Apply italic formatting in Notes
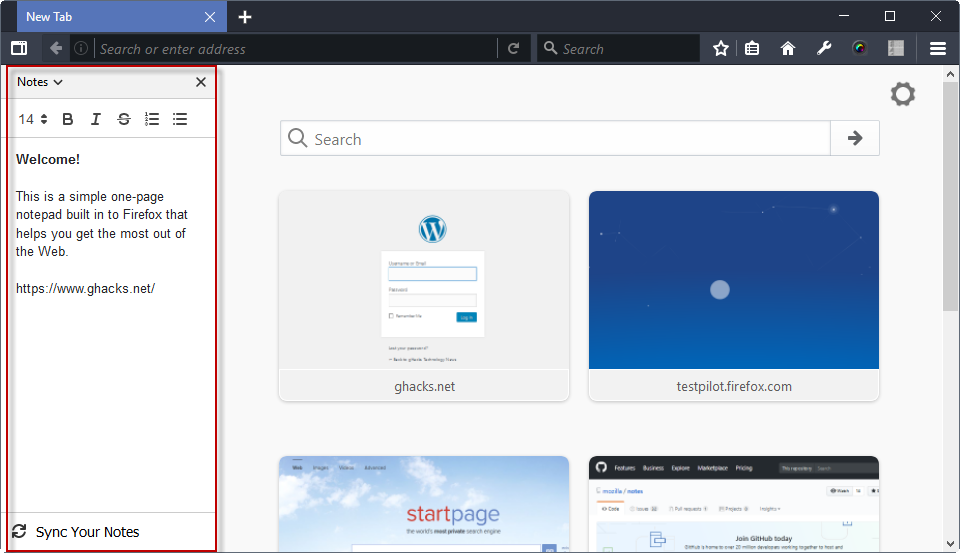Image resolution: width=960 pixels, height=553 pixels. tap(96, 119)
